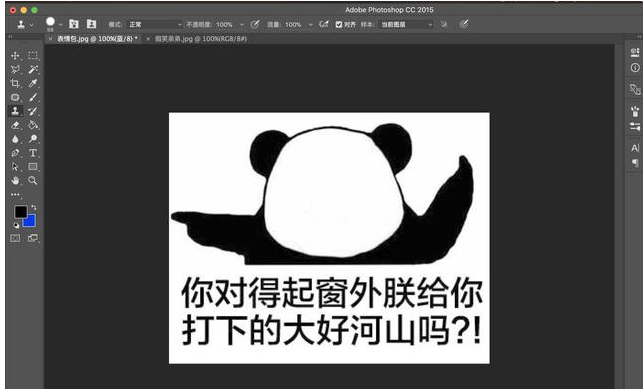
Task: Open the opacity slider arrow
Action: tap(242, 25)
